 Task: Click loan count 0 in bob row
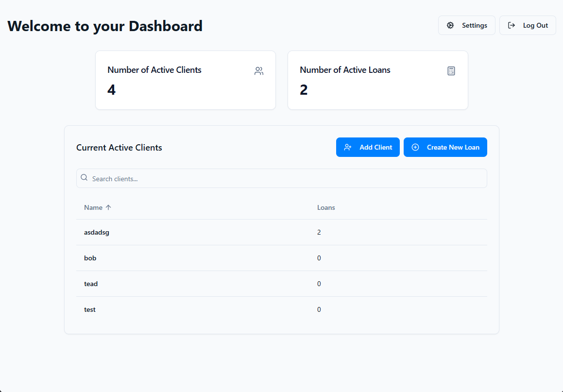click(x=319, y=258)
